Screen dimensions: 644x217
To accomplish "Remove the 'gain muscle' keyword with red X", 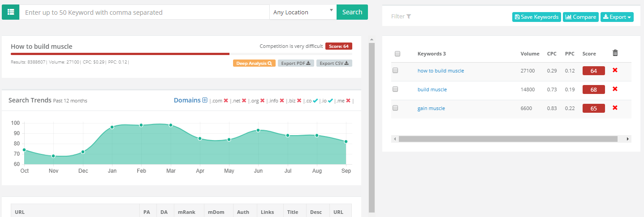I will coord(615,108).
